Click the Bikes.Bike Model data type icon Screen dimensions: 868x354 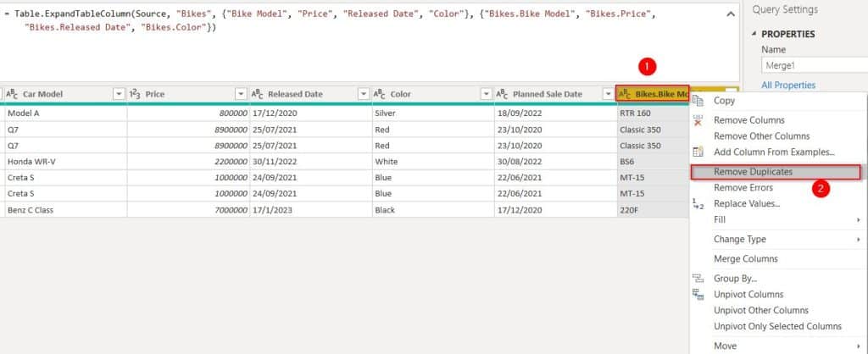625,94
